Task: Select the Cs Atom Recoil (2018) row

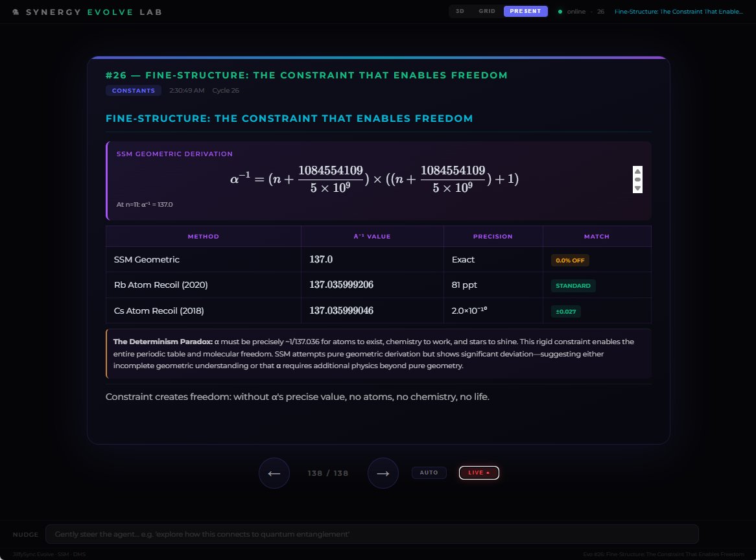Action: tap(379, 310)
